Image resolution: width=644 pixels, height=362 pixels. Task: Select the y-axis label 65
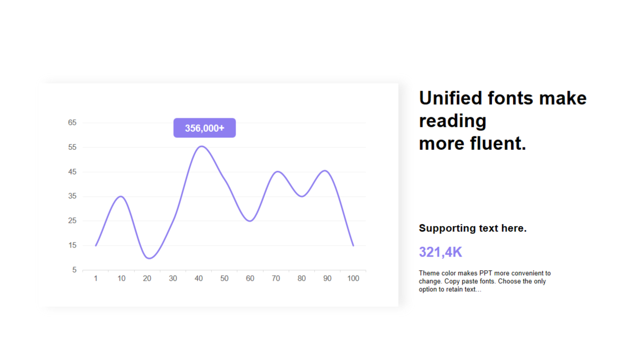(72, 123)
